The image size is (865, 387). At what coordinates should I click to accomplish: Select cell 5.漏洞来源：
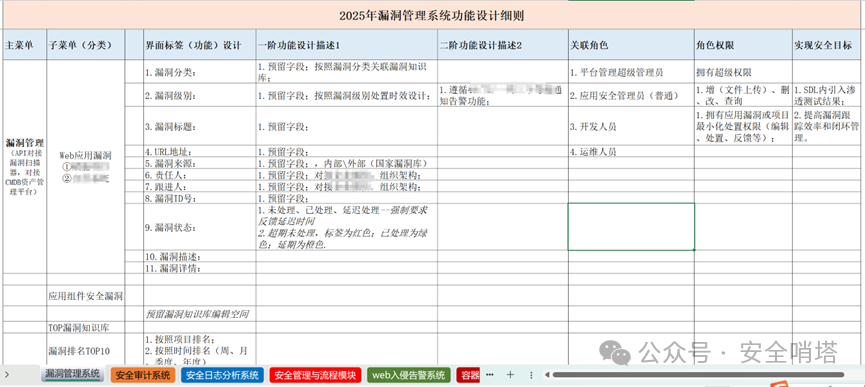(200, 164)
